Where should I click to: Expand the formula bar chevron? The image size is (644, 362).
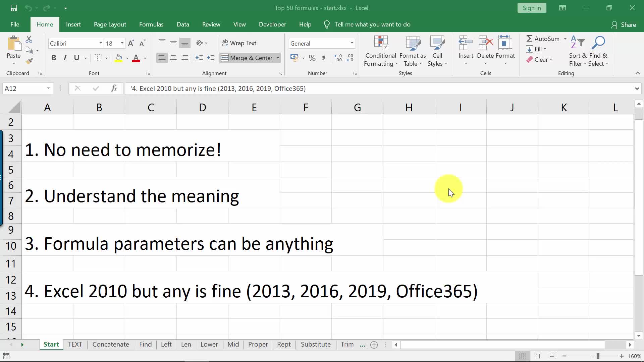[x=637, y=88]
